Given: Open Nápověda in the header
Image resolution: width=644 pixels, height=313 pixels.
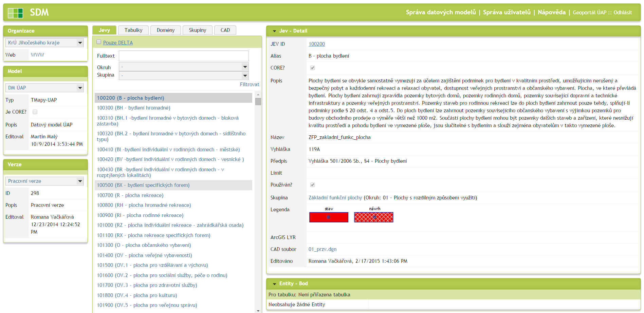Looking at the screenshot, I should click(x=552, y=12).
